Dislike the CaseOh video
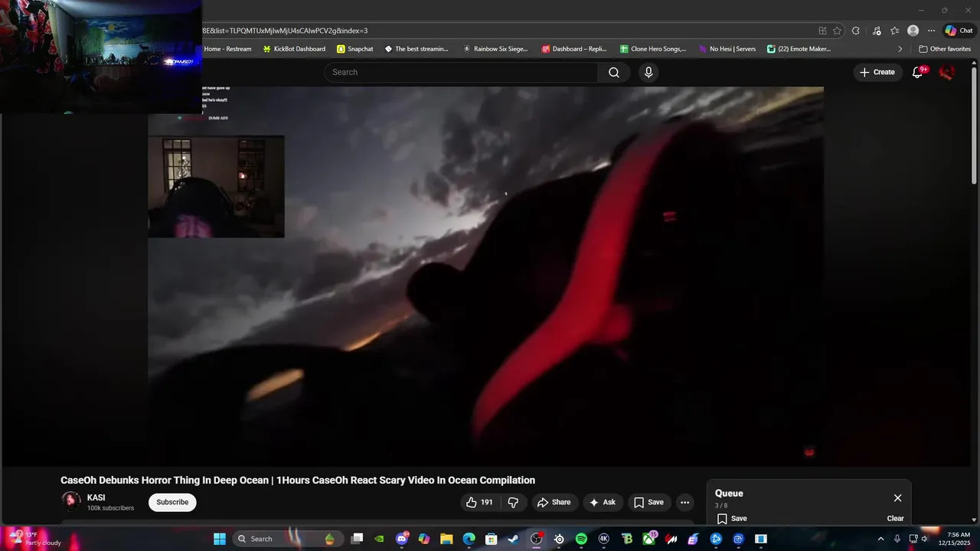This screenshot has width=980, height=551. coord(513,502)
